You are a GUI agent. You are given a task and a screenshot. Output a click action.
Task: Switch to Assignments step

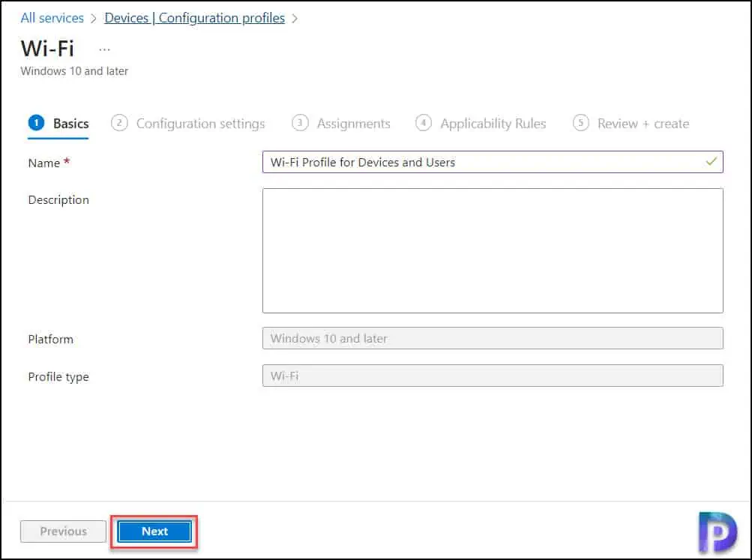pos(341,124)
